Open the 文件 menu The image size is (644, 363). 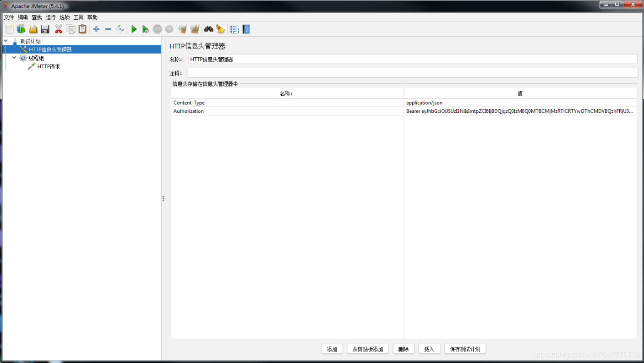(9, 17)
